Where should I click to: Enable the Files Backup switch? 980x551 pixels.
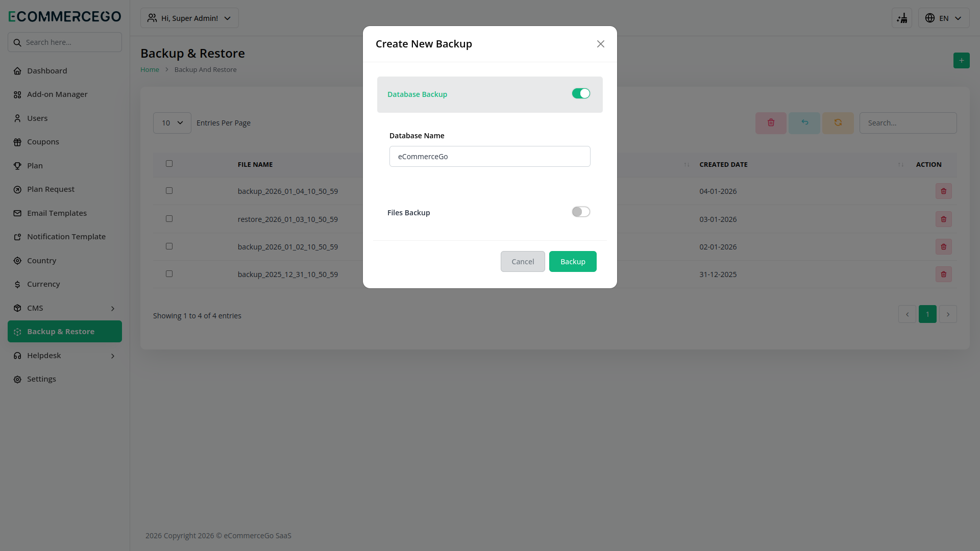point(581,212)
